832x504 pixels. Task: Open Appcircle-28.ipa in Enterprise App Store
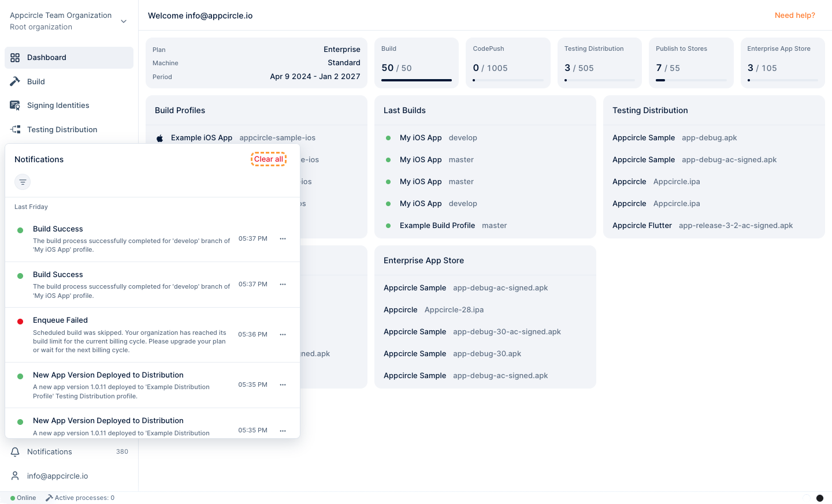click(485, 310)
